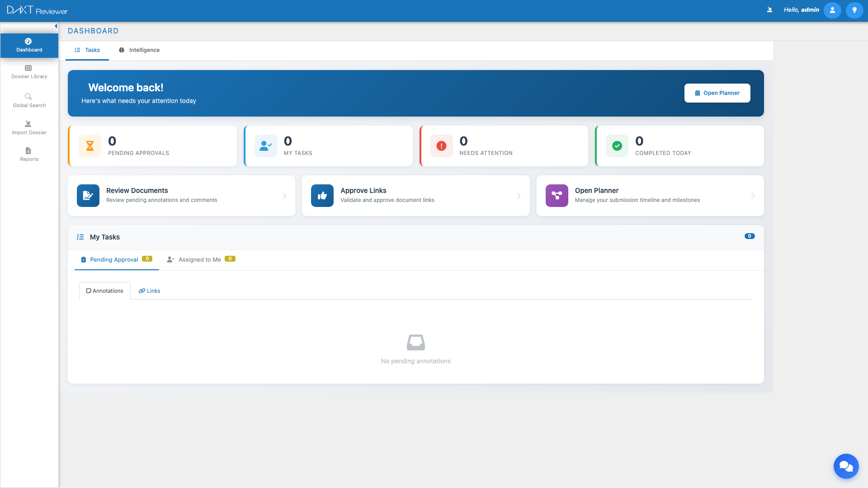Expand the Approve Links card chevron
The image size is (868, 488).
(x=519, y=195)
